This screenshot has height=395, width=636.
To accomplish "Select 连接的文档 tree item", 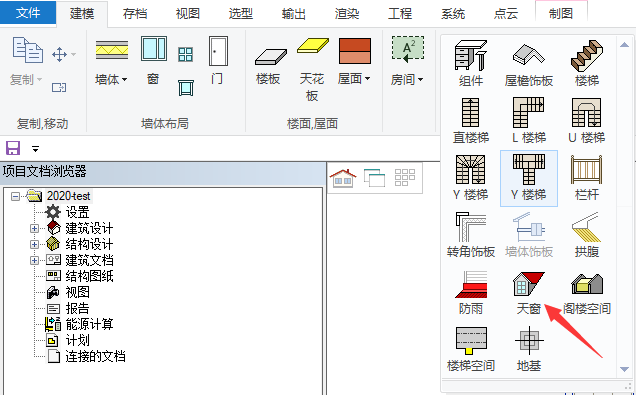I will click(95, 356).
